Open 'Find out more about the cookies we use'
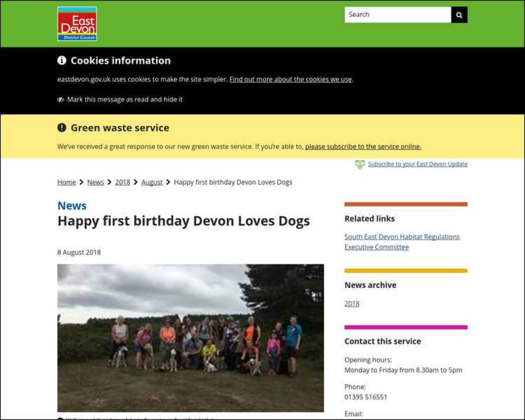The image size is (525, 420). (291, 79)
